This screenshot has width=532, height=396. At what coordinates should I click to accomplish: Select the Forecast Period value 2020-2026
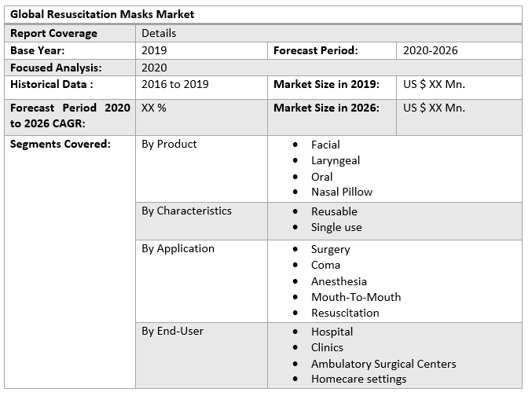click(430, 50)
